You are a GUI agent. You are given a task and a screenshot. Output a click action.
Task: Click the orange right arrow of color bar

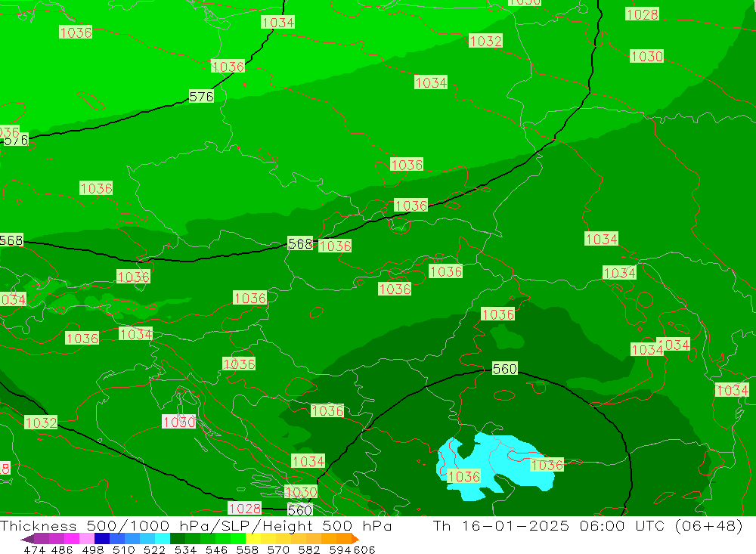pos(355,539)
